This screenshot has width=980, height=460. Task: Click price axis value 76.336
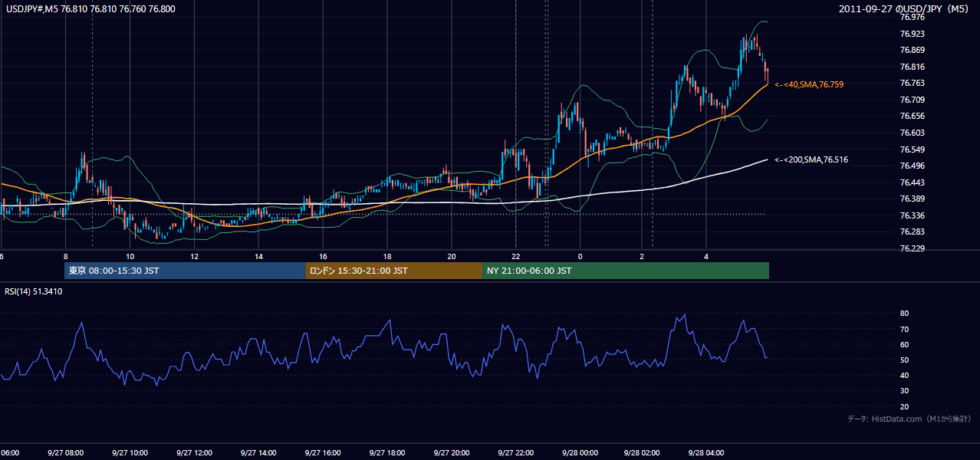(x=912, y=215)
